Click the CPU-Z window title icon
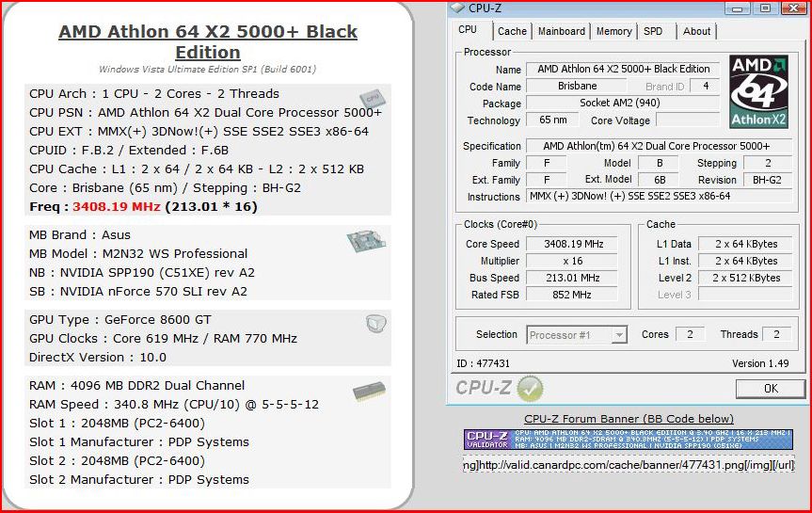 (x=457, y=8)
